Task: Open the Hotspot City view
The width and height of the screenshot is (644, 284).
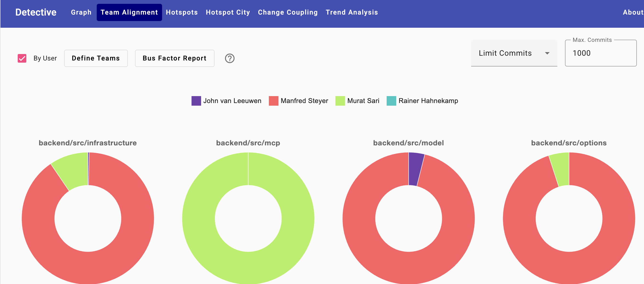Action: pyautogui.click(x=228, y=12)
